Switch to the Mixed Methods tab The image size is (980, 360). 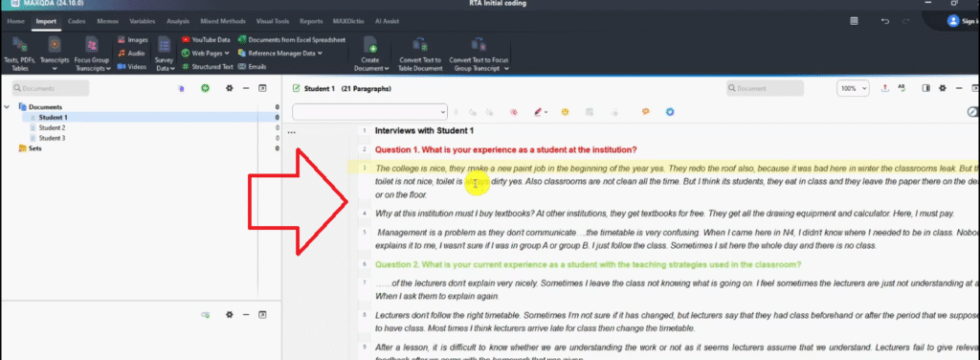(222, 21)
